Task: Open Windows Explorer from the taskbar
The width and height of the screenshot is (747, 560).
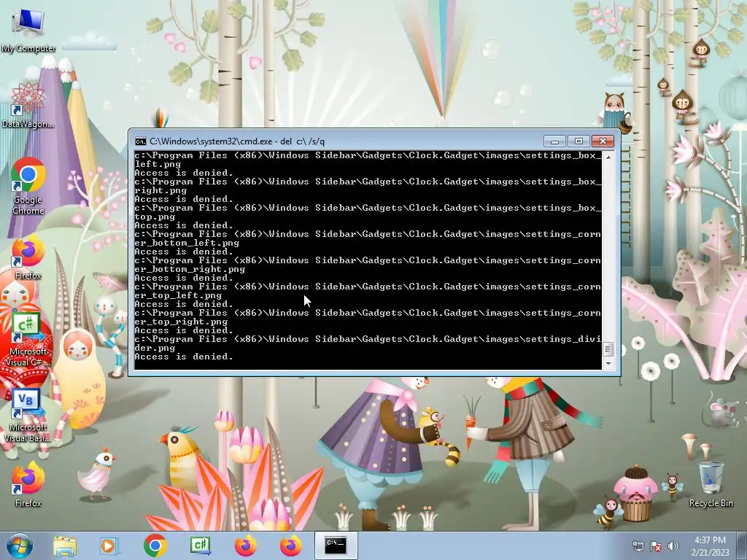Action: click(65, 545)
